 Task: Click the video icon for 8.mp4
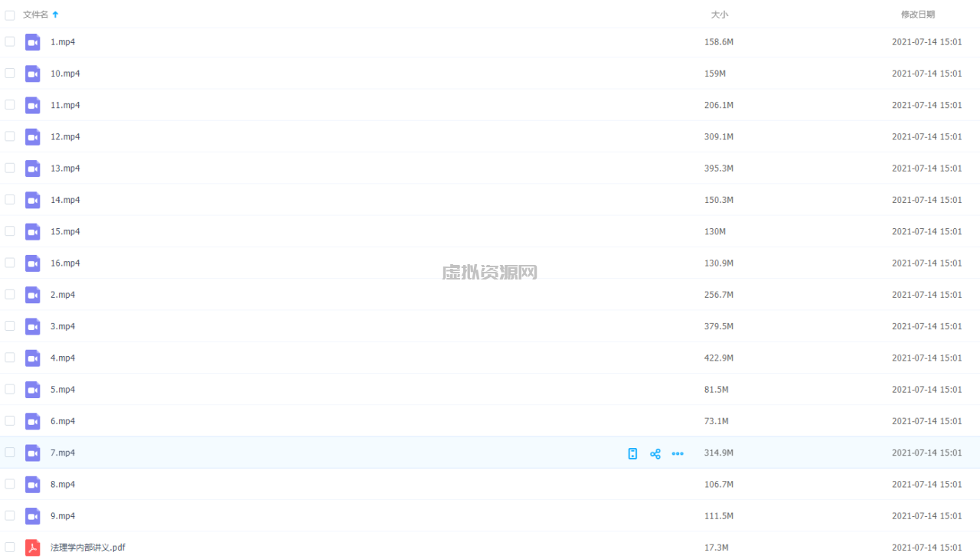32,484
